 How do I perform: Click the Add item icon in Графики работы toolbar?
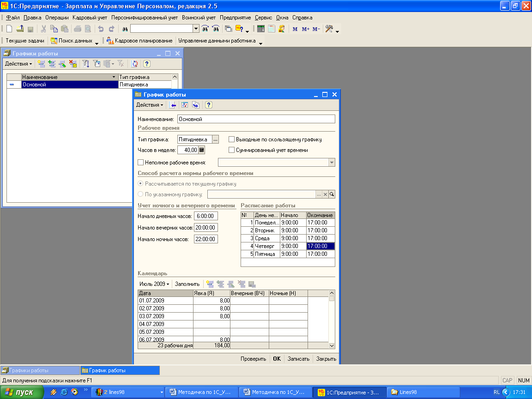[x=42, y=63]
